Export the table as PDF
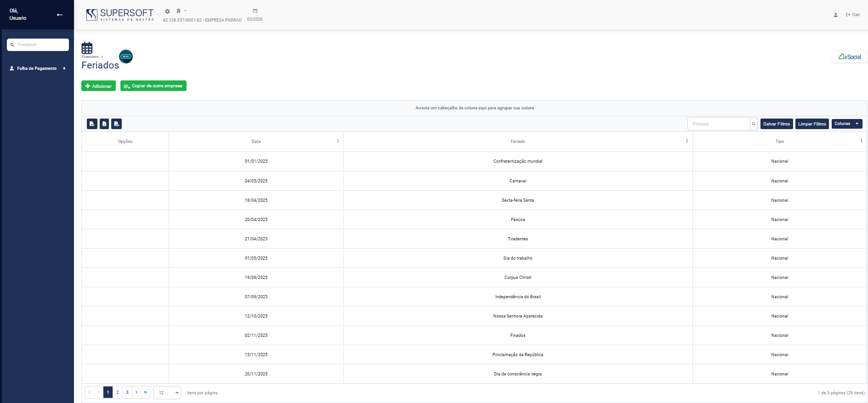The width and height of the screenshot is (868, 403). pyautogui.click(x=92, y=124)
